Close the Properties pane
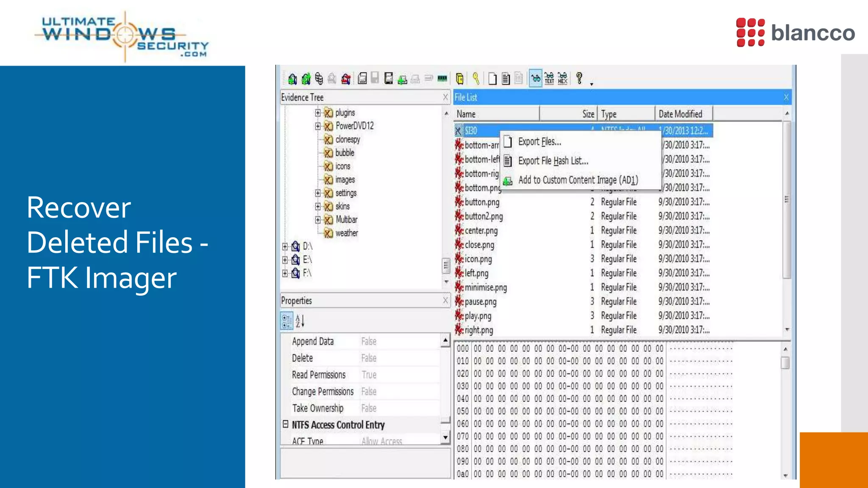This screenshot has height=488, width=868. 445,300
